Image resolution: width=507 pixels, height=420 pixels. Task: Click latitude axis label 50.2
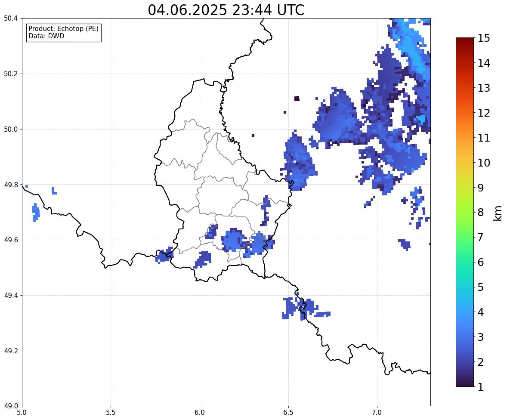(11, 74)
